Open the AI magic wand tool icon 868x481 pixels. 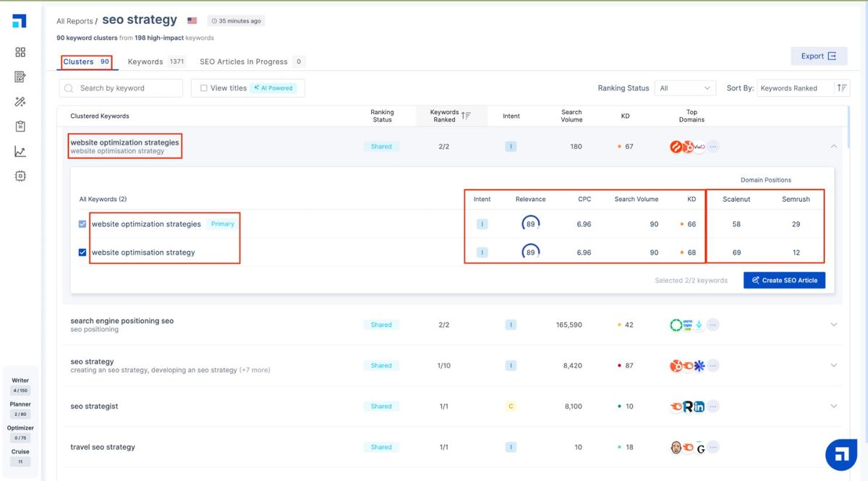click(x=20, y=102)
